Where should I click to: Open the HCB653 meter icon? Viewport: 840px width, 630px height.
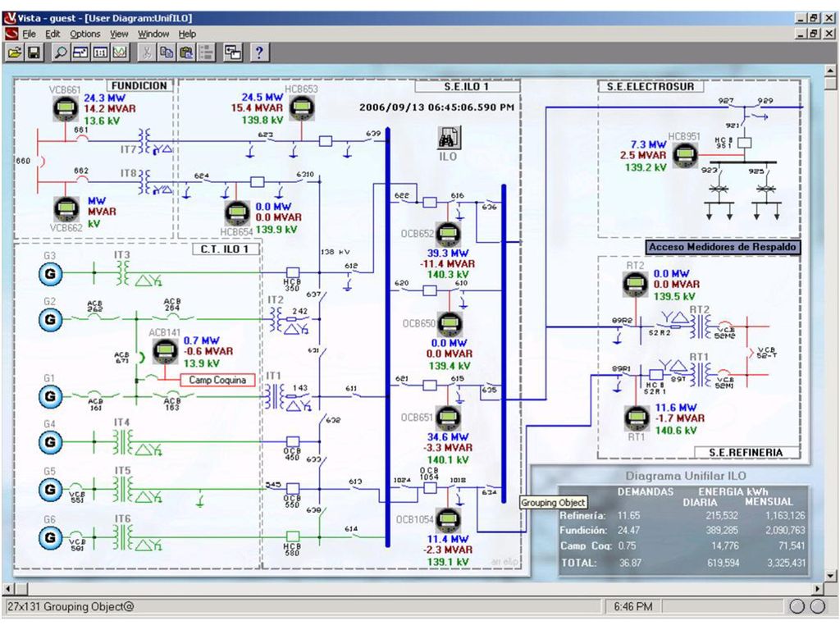[302, 107]
